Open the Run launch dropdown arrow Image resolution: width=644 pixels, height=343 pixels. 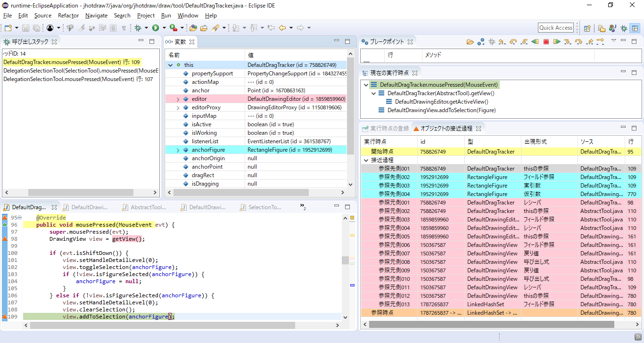point(164,28)
